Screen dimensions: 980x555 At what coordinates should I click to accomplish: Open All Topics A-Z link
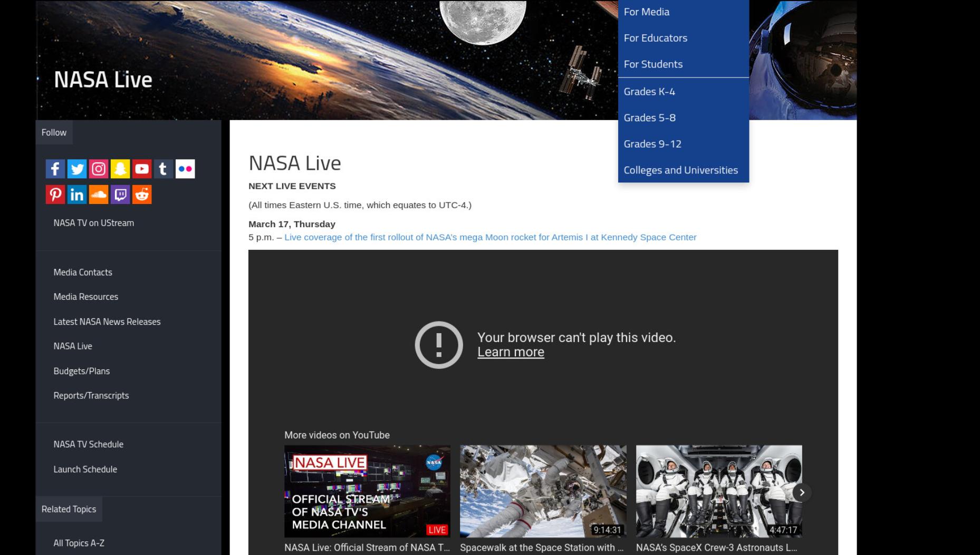point(79,543)
